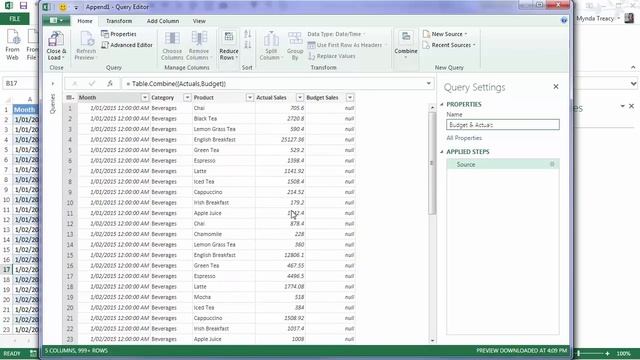The image size is (640, 360).
Task: Switch to the Add Column tab
Action: point(162,21)
